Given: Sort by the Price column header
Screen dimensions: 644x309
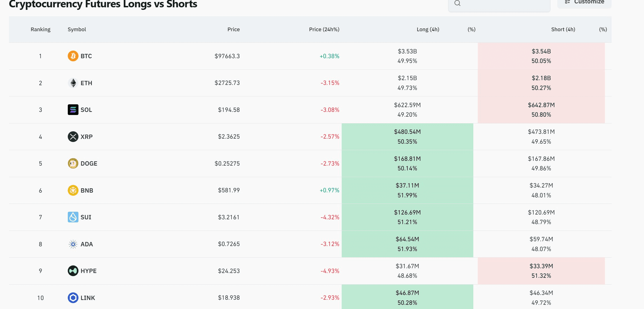Looking at the screenshot, I should 234,29.
